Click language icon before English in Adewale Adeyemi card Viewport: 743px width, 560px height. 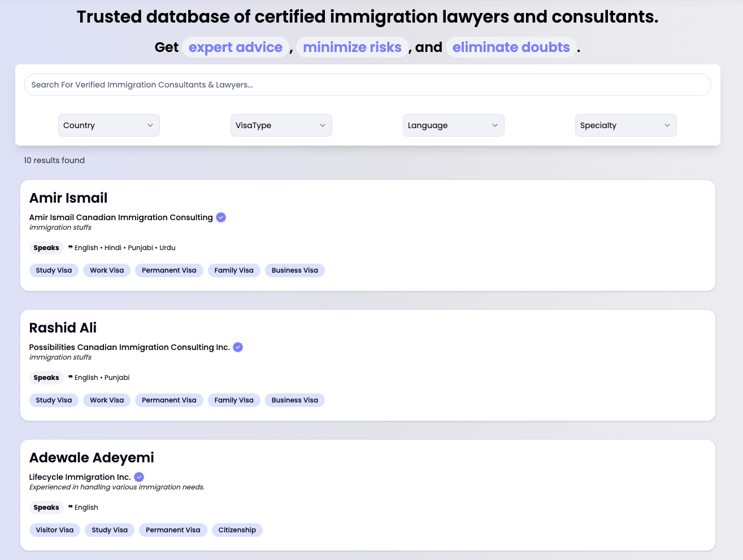point(71,507)
